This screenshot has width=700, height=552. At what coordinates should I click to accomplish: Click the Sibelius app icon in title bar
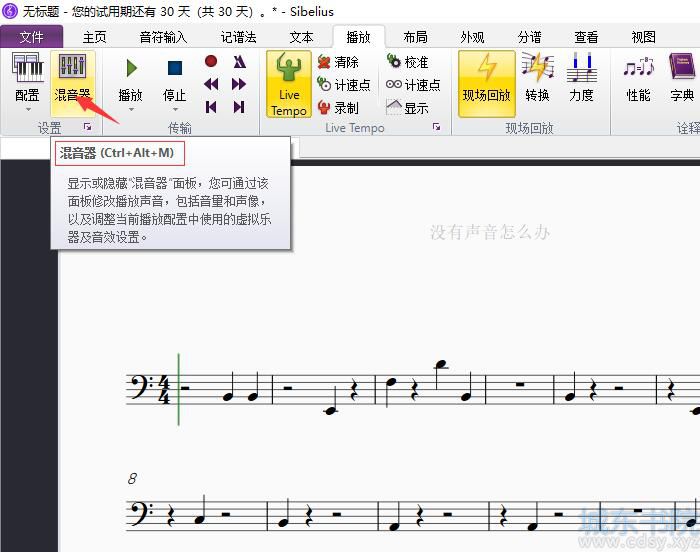(10, 11)
